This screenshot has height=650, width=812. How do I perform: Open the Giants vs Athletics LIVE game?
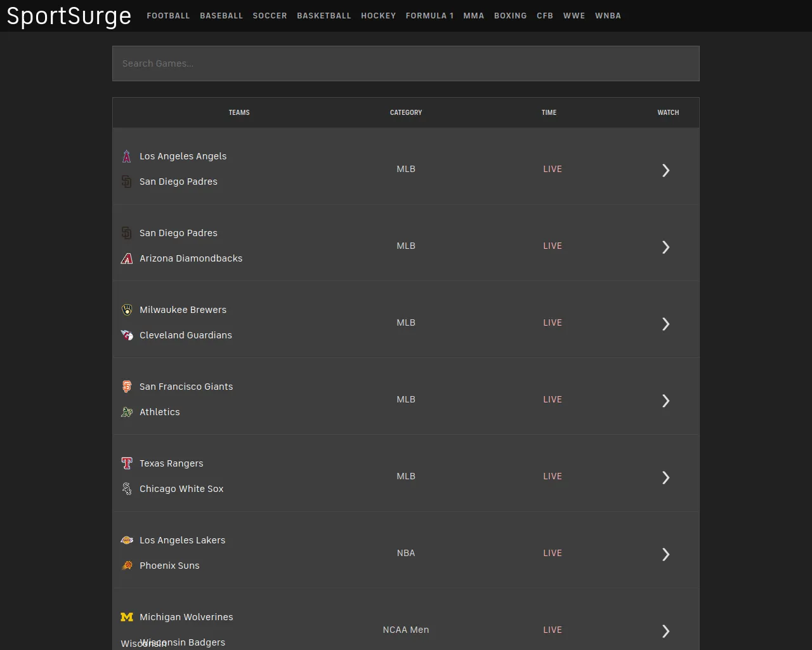pos(552,399)
